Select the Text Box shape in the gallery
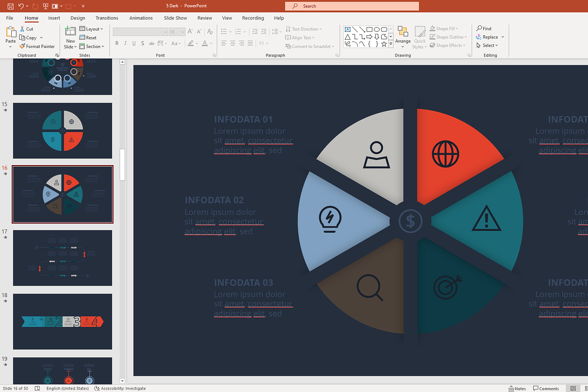The width and height of the screenshot is (588, 392). pos(347,29)
